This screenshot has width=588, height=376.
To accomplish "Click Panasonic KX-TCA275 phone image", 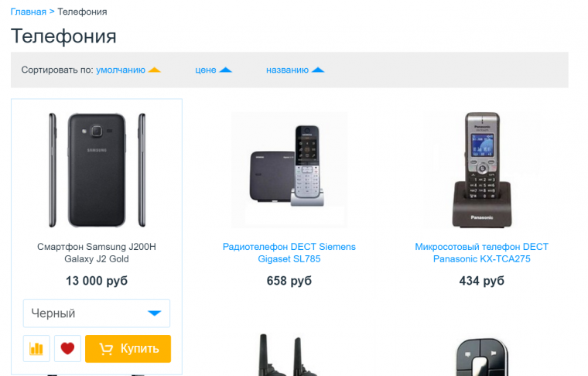I will pos(482,170).
